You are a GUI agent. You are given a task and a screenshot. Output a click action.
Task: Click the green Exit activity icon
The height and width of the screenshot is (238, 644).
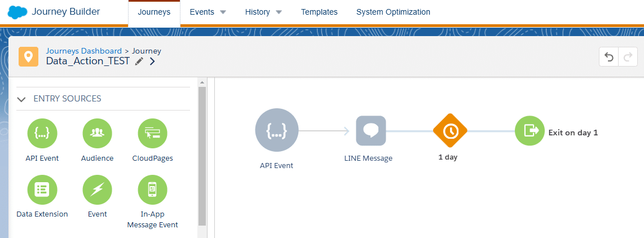point(530,131)
